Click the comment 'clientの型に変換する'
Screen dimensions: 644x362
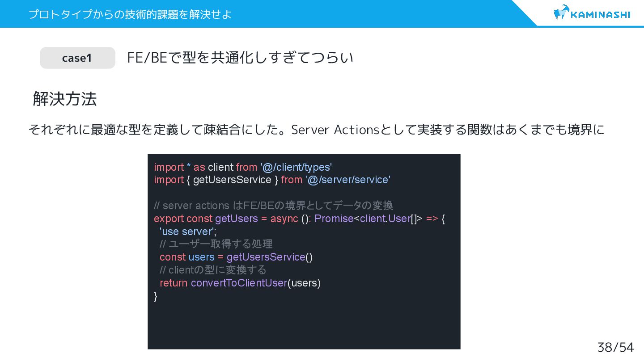pyautogui.click(x=213, y=270)
